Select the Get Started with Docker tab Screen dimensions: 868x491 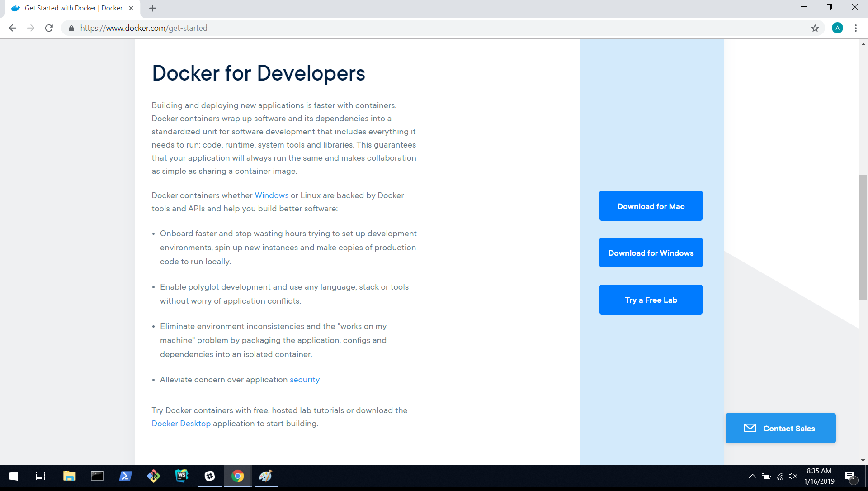(x=72, y=8)
